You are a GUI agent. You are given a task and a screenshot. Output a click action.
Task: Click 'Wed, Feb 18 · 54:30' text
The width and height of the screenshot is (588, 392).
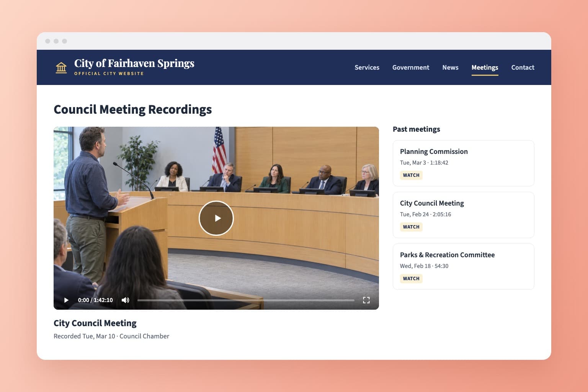(x=424, y=266)
